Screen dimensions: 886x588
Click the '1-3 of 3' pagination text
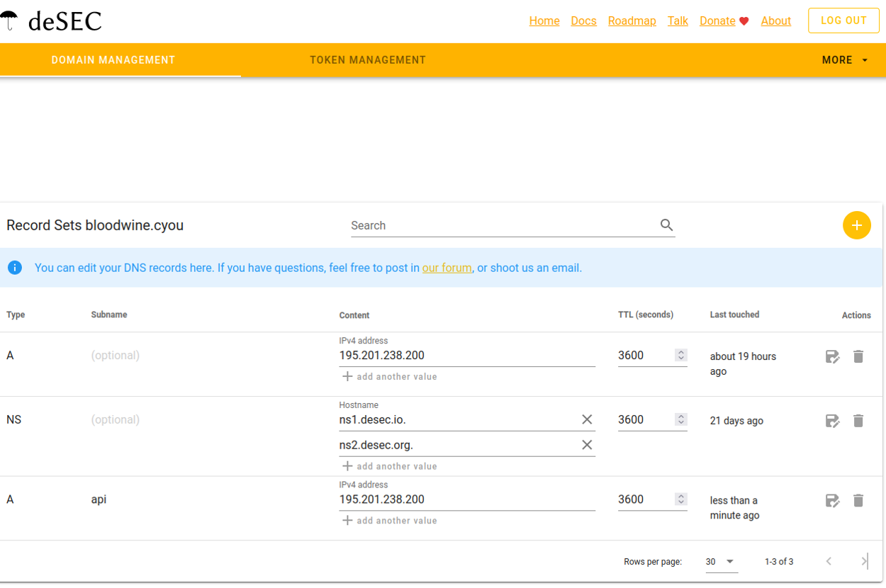click(x=779, y=562)
